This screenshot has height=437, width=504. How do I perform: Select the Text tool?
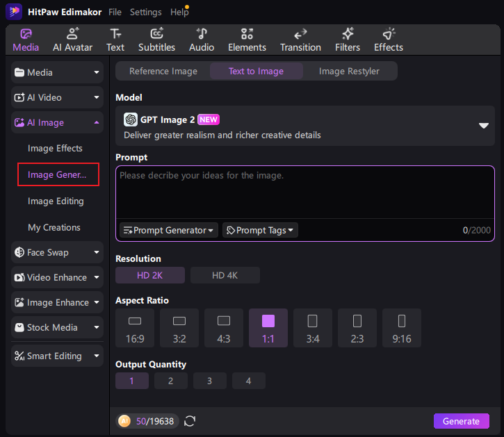(115, 40)
